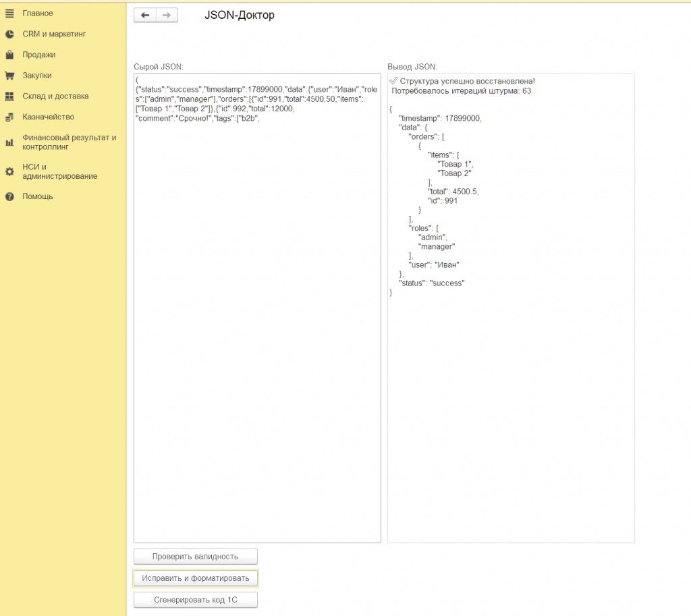
Task: Click the Продажи shopping bag icon
Action: coord(9,55)
